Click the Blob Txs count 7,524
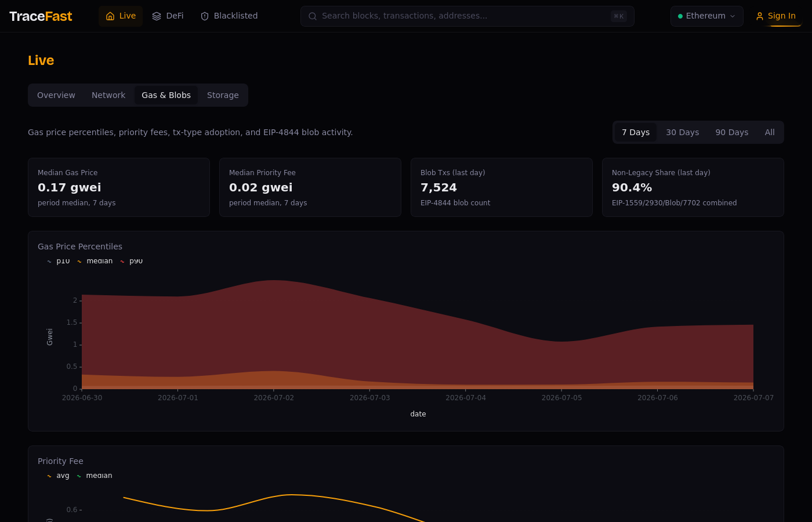 (438, 187)
